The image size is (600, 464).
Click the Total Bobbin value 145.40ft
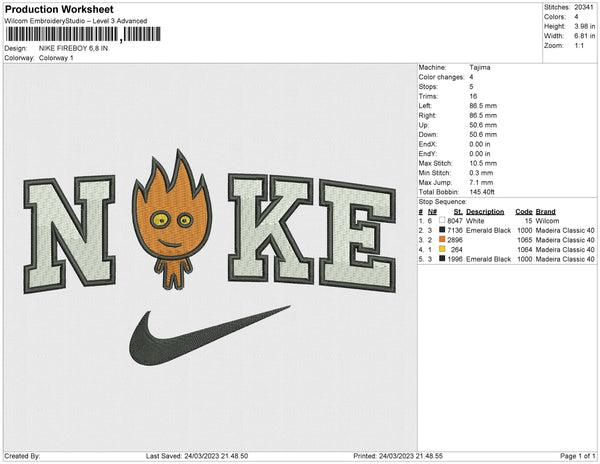pyautogui.click(x=482, y=192)
